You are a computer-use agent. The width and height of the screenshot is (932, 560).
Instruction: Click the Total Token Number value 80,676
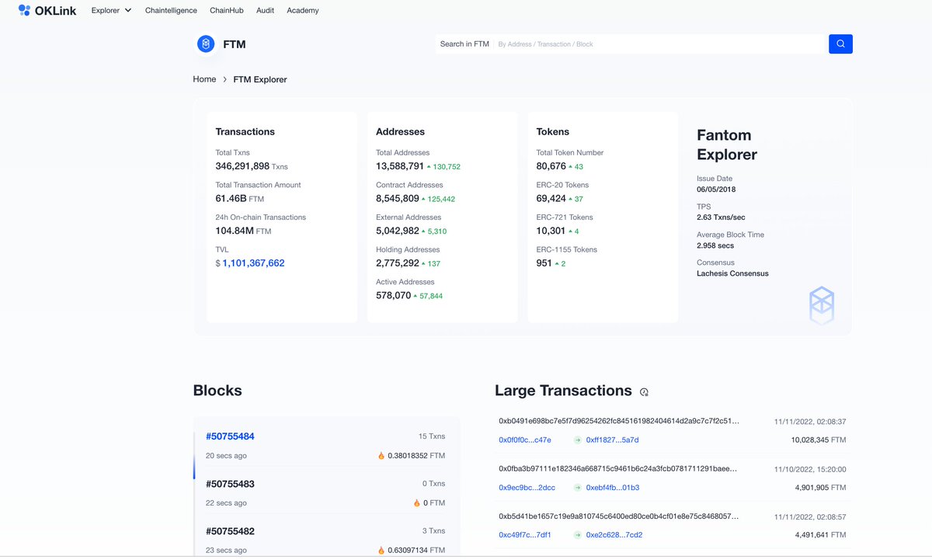(551, 166)
